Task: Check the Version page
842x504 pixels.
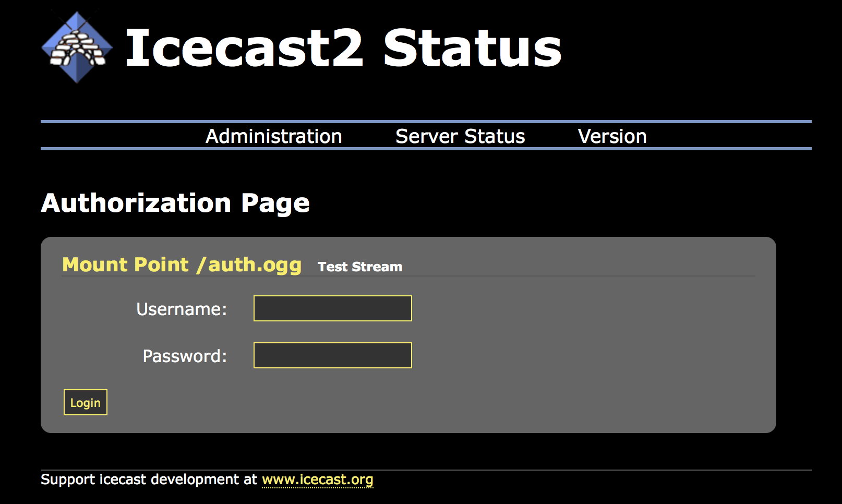Action: point(611,136)
